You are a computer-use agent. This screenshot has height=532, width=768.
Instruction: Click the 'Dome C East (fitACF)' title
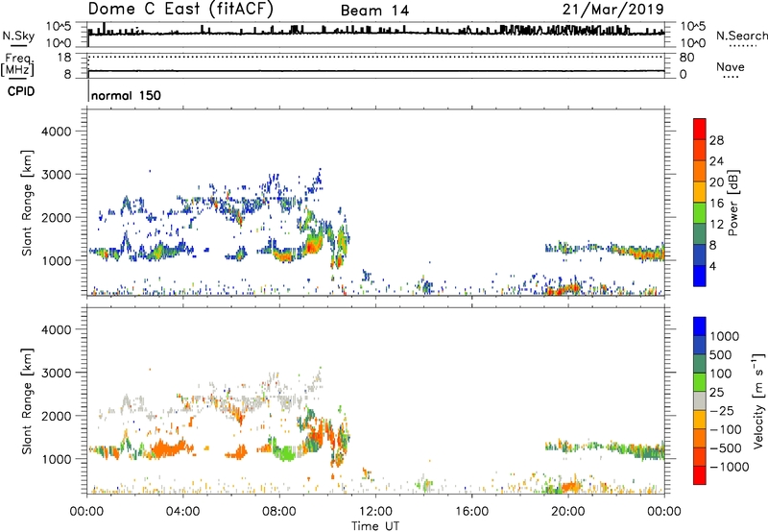coord(180,9)
